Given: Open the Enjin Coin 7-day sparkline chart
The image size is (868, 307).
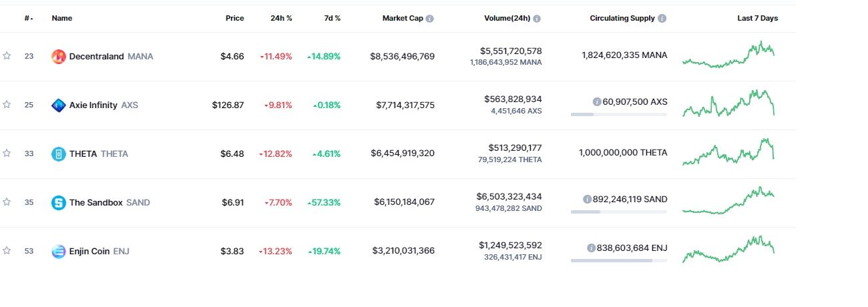Looking at the screenshot, I should (728, 249).
